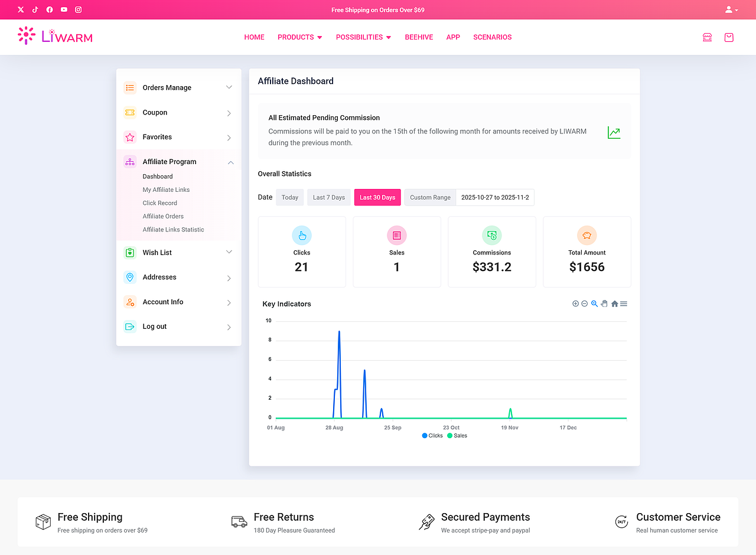
Task: Click the 24/7 Customer Service icon
Action: pyautogui.click(x=621, y=522)
